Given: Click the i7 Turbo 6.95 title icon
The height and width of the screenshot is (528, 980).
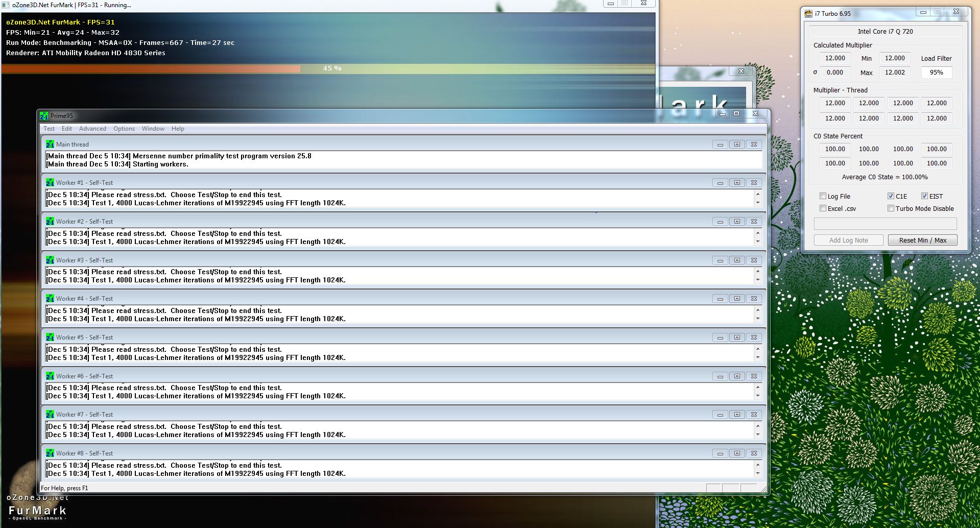Looking at the screenshot, I should coord(808,14).
